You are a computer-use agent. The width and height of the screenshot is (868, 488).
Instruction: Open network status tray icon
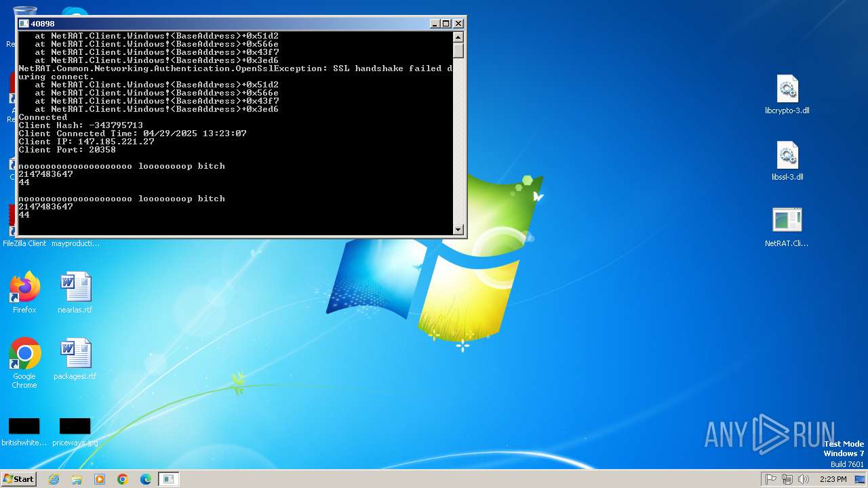click(x=787, y=479)
